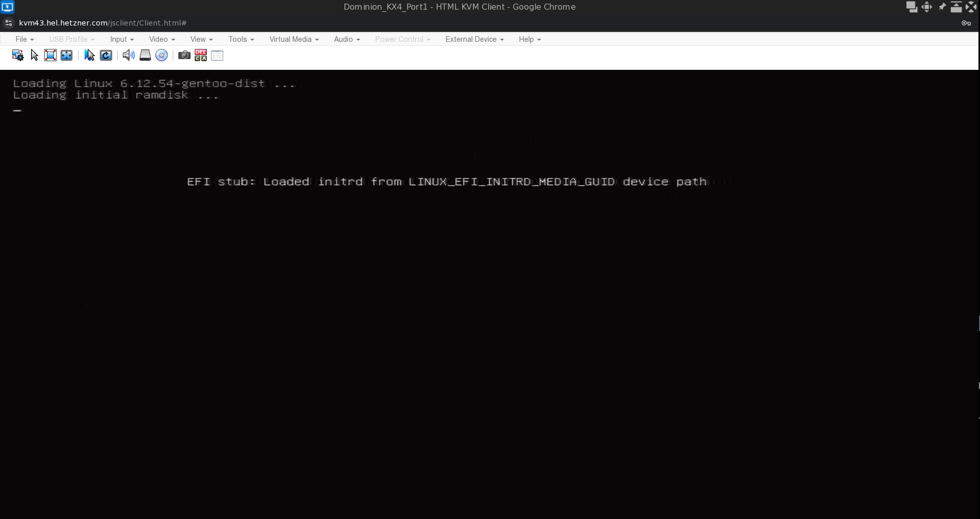Click the single mouse cursor arrow icon
Viewport: 980px width, 519px height.
34,55
